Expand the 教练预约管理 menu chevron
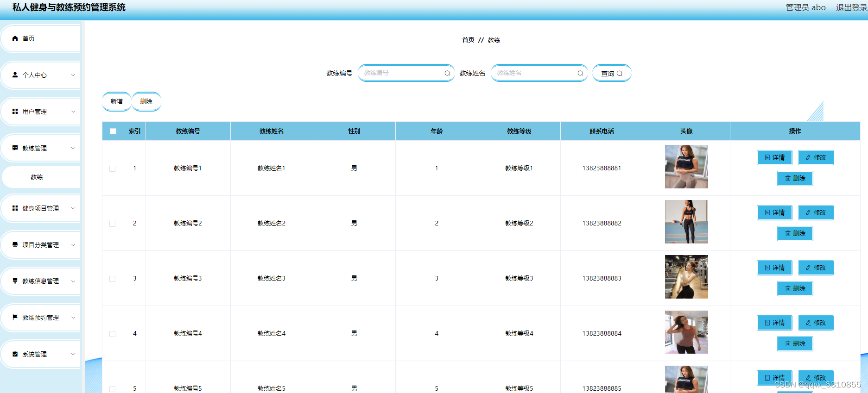868x393 pixels. (x=73, y=318)
